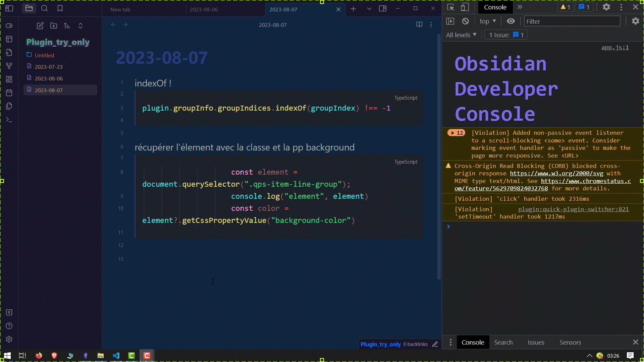The image size is (644, 362).
Task: Open the search sidebar tab
Action: click(44, 8)
